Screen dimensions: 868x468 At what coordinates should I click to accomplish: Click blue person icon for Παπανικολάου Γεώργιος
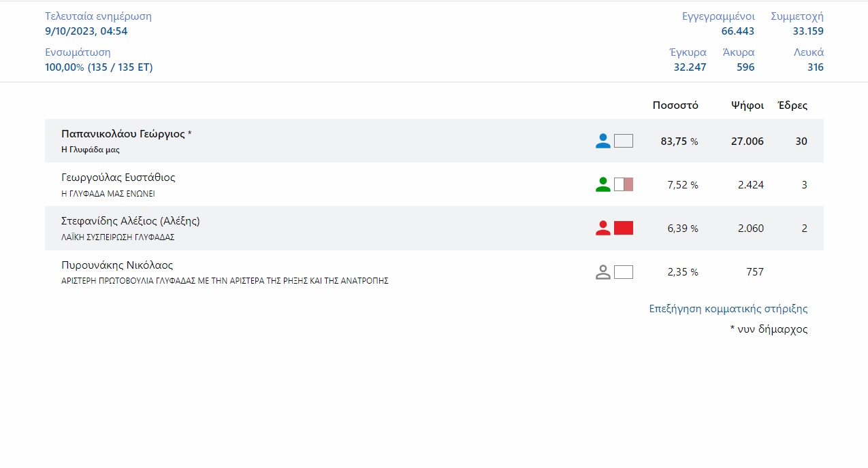(602, 141)
